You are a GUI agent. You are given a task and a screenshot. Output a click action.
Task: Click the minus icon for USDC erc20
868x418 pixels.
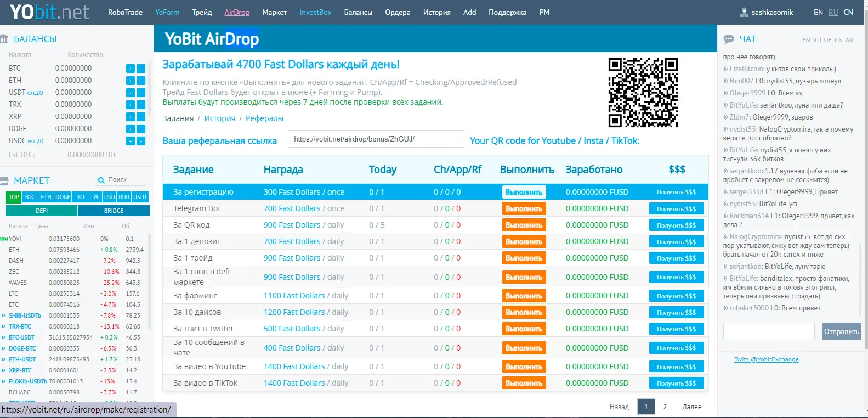click(141, 141)
